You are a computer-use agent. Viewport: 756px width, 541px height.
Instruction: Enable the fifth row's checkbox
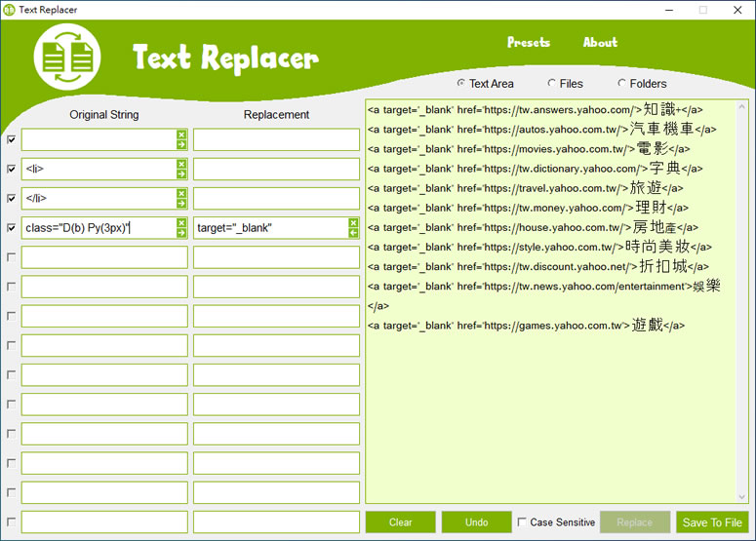point(11,257)
